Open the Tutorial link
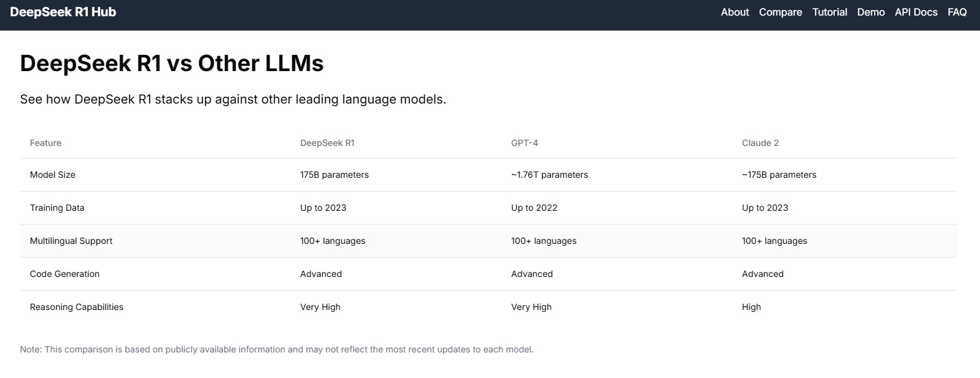980x378 pixels. pyautogui.click(x=829, y=12)
